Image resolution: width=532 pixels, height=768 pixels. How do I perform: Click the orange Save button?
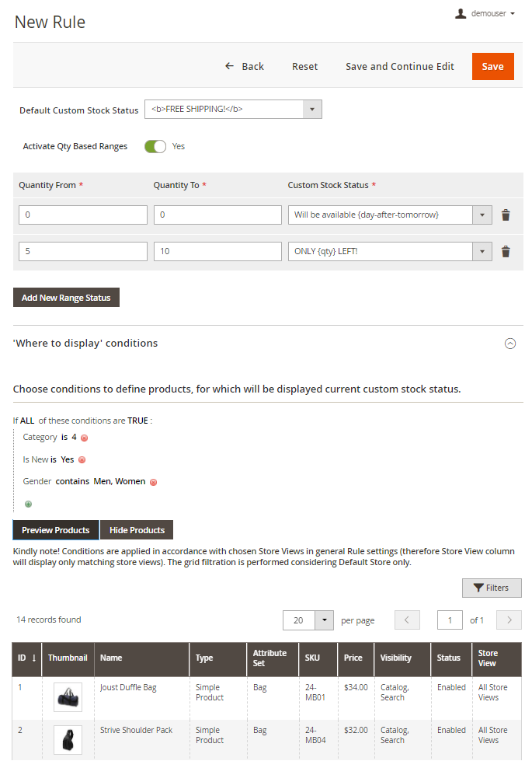pyautogui.click(x=492, y=66)
